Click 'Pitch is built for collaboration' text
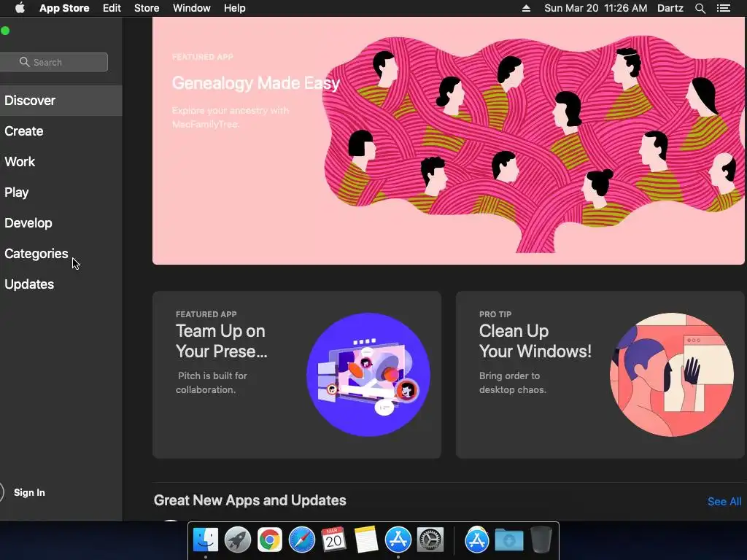Screen dimensions: 747x560 [x=212, y=382]
